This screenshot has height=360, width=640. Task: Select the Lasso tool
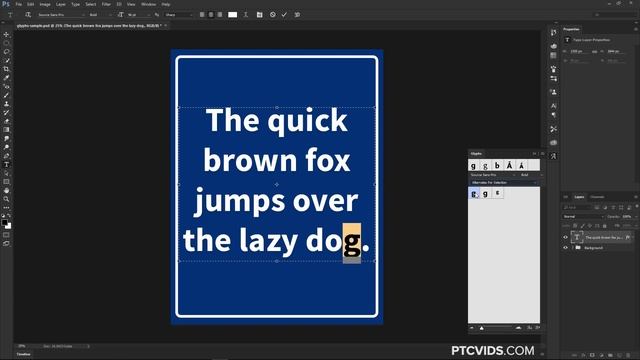(x=6, y=51)
